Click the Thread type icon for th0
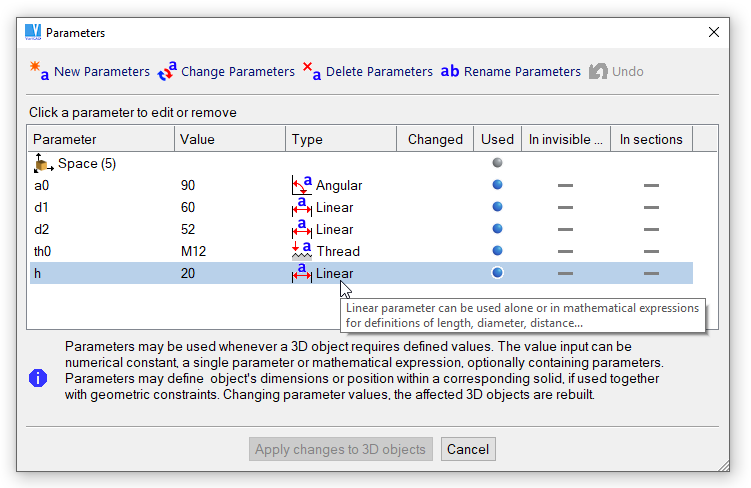Screen dimensions: 751x488 coord(302,251)
